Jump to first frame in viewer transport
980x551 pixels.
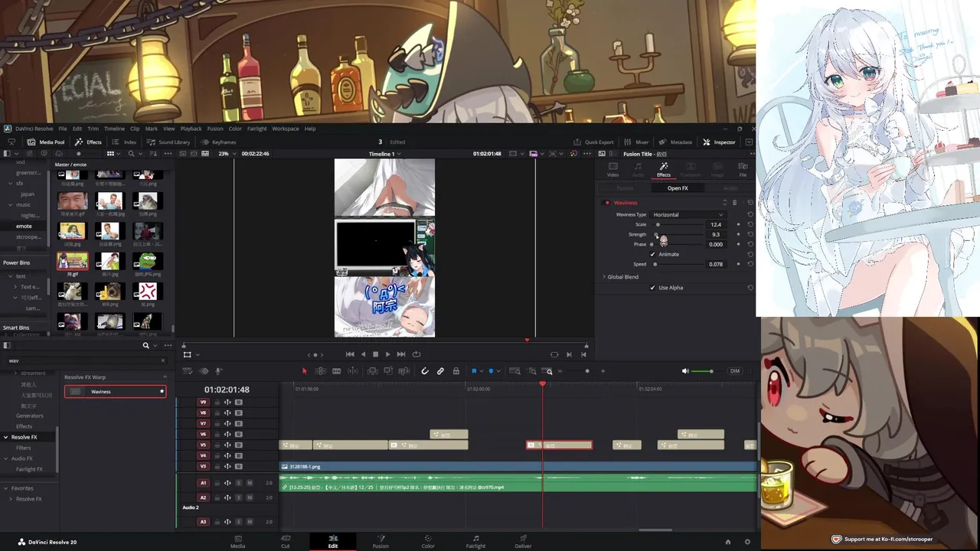[350, 354]
